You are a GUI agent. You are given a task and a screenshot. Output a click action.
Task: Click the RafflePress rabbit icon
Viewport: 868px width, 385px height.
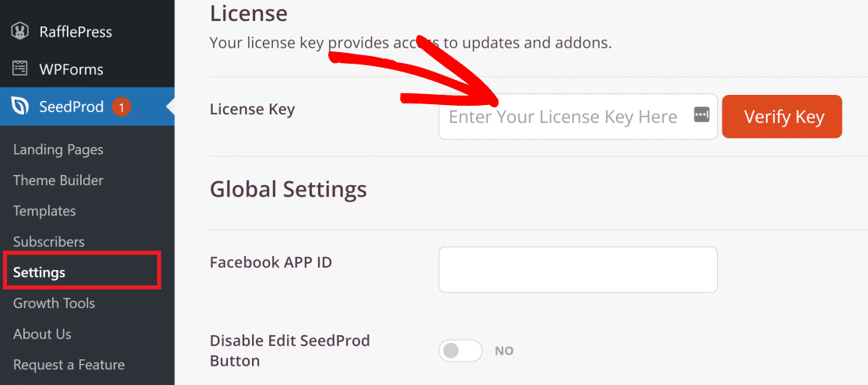20,32
